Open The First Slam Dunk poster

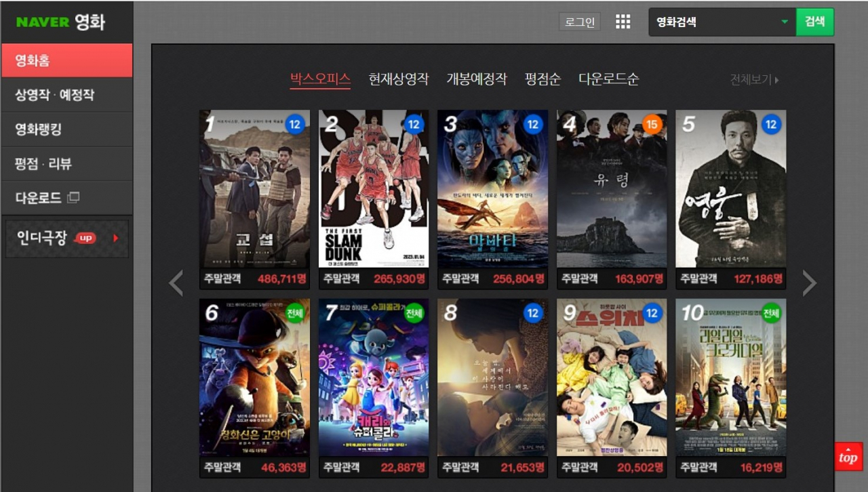tap(374, 189)
